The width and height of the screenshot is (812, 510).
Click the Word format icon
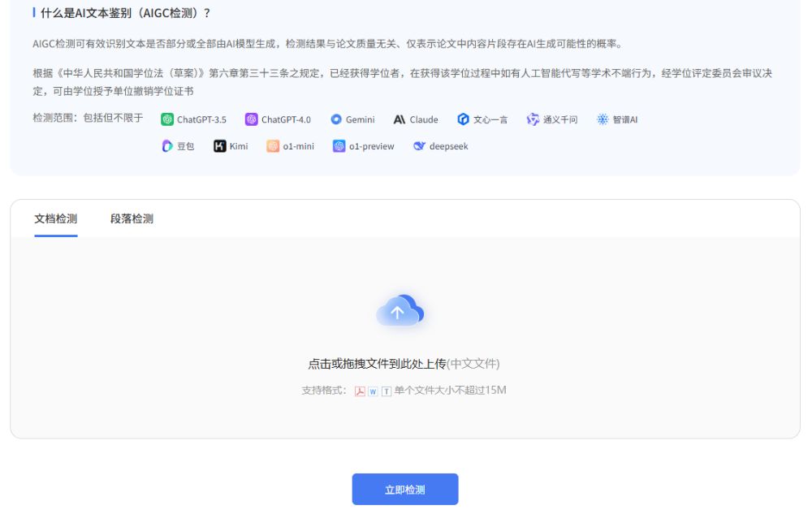[x=373, y=391]
